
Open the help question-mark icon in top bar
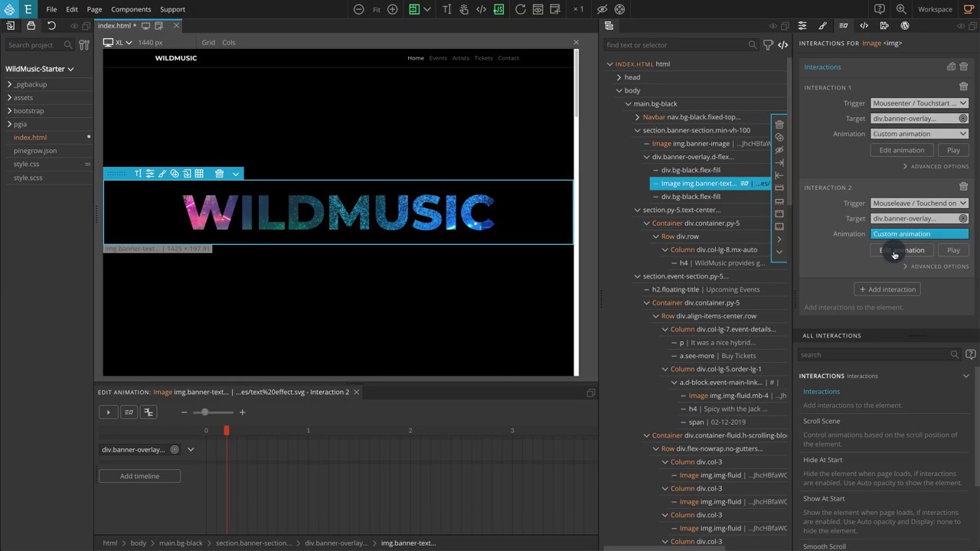point(880,9)
